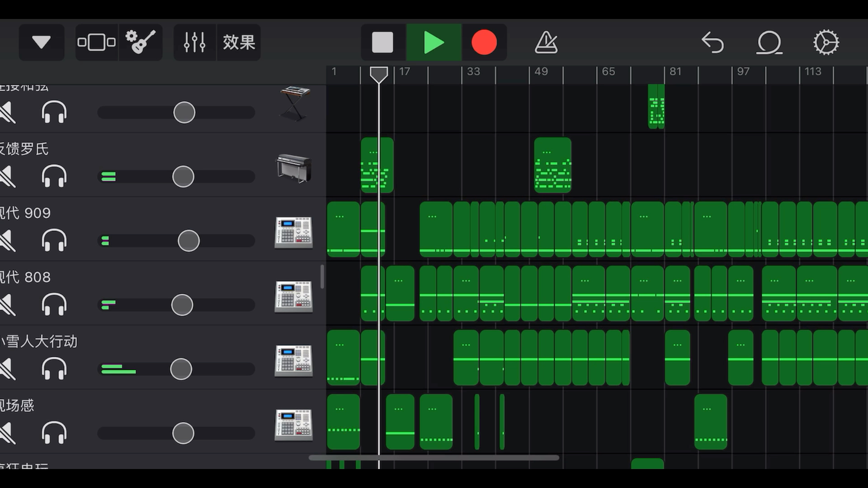The width and height of the screenshot is (868, 488).
Task: Select the drum machine icon on 现代 808 track
Action: (x=294, y=296)
